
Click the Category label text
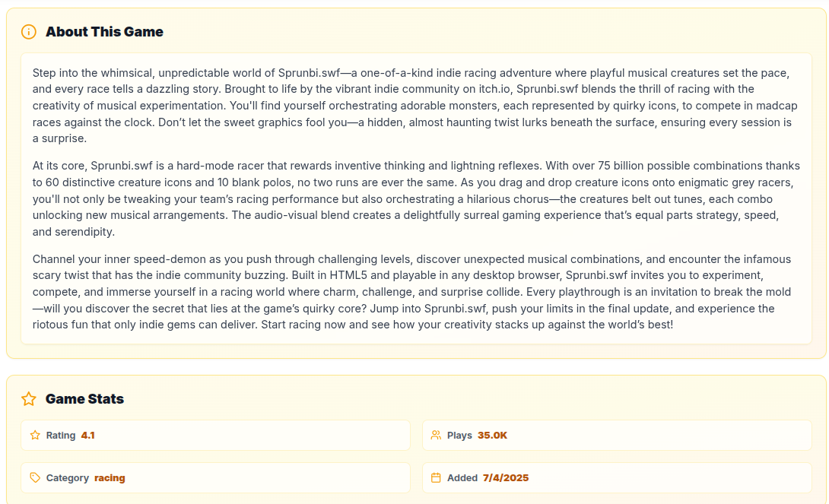[x=67, y=477]
